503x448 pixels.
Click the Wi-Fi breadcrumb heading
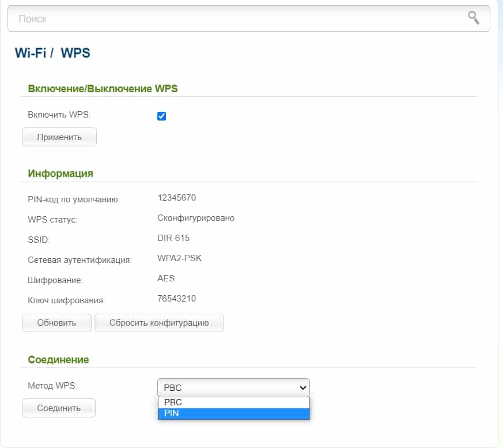(x=31, y=52)
